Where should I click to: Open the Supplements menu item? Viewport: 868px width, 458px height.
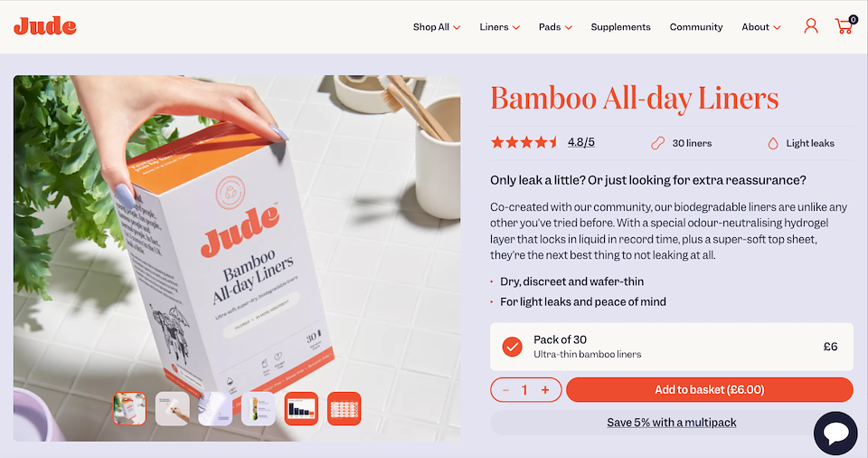pyautogui.click(x=620, y=26)
